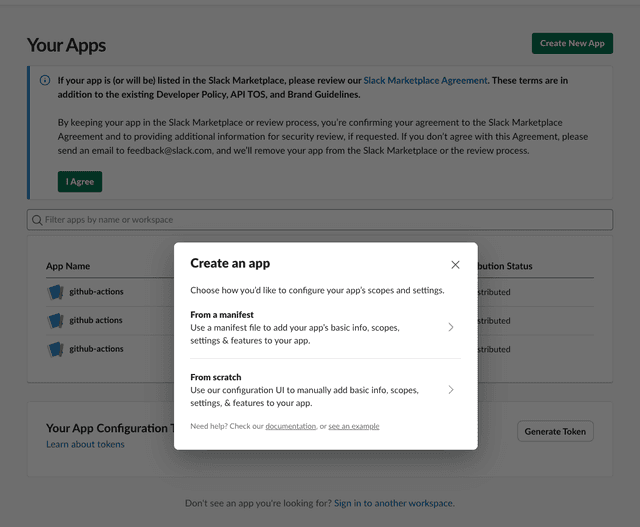Click the Filter apps by name input field
This screenshot has height=527, width=640.
pos(320,220)
